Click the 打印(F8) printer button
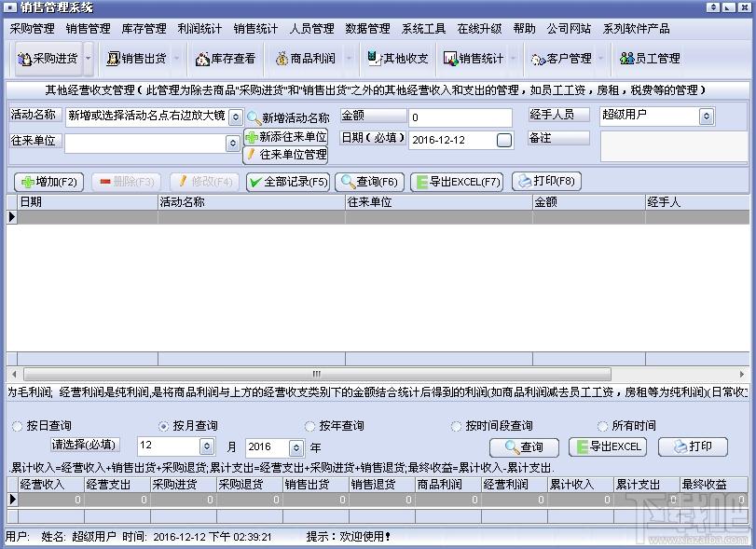756x549 pixels. pyautogui.click(x=546, y=181)
